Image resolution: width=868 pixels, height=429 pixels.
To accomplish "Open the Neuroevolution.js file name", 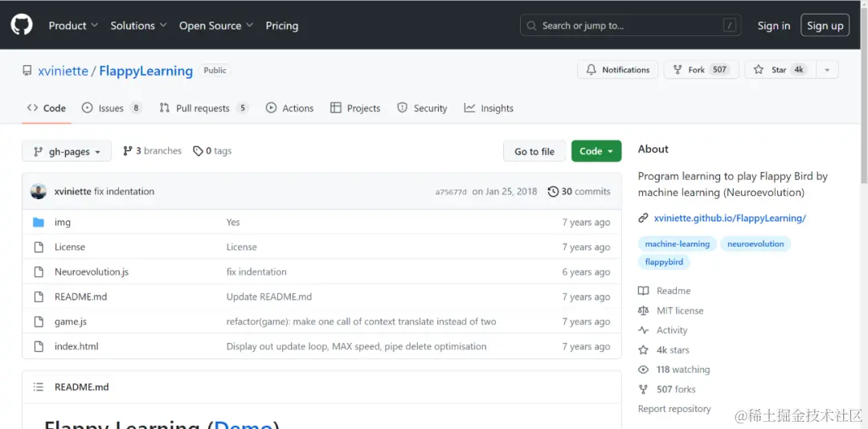I will 92,272.
